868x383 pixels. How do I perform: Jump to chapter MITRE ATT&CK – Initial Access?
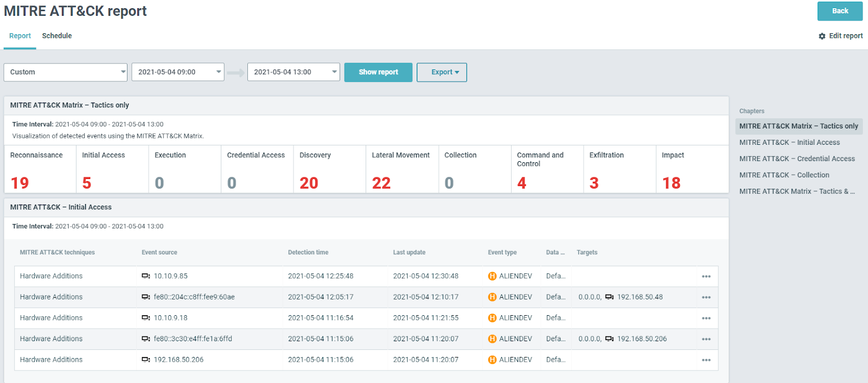(x=789, y=142)
